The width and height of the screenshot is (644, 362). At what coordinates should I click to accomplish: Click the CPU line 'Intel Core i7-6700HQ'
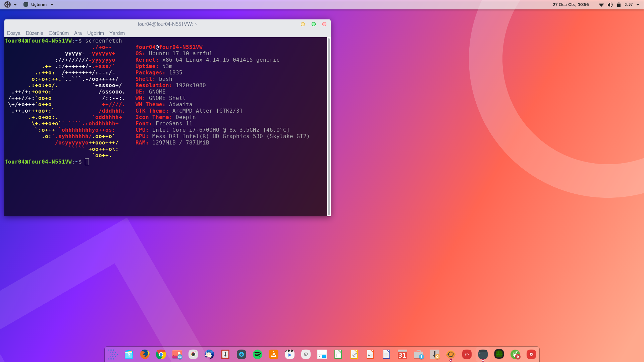tap(212, 130)
